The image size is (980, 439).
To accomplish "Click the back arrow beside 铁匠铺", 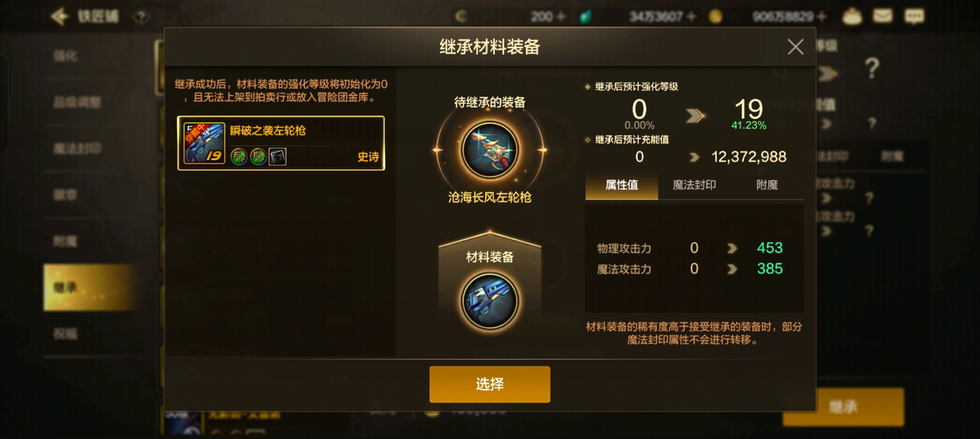I will pyautogui.click(x=59, y=16).
